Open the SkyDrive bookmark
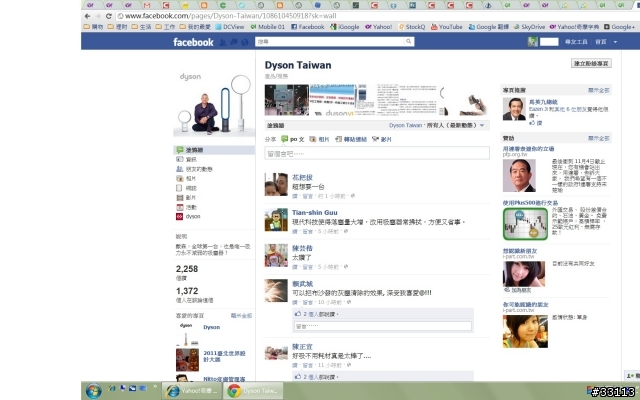The height and width of the screenshot is (400, 640). point(529,27)
